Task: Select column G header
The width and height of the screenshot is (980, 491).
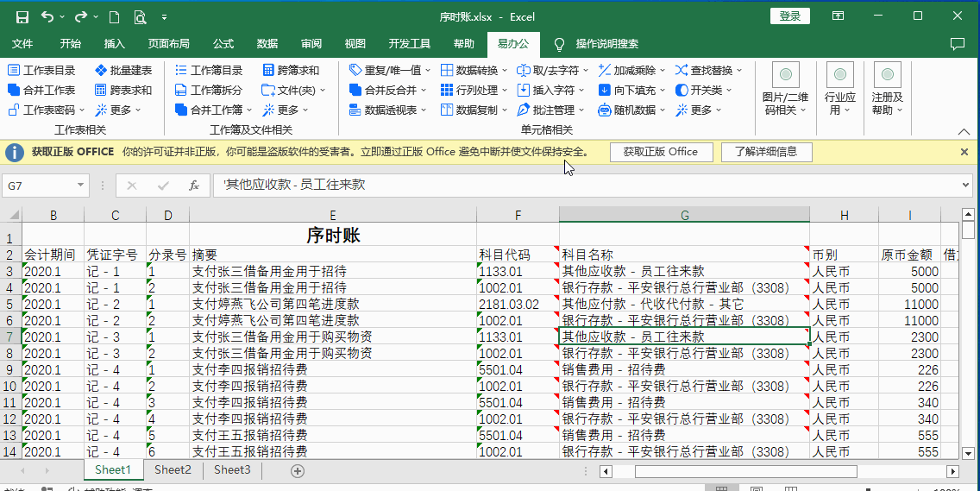Action: [x=684, y=215]
